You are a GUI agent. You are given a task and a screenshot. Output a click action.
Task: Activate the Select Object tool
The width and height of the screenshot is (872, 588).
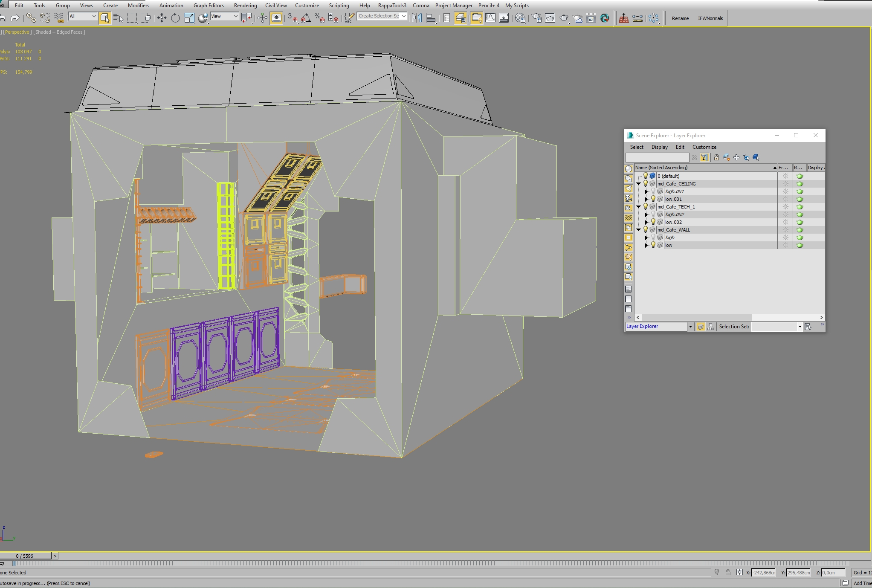coord(105,18)
